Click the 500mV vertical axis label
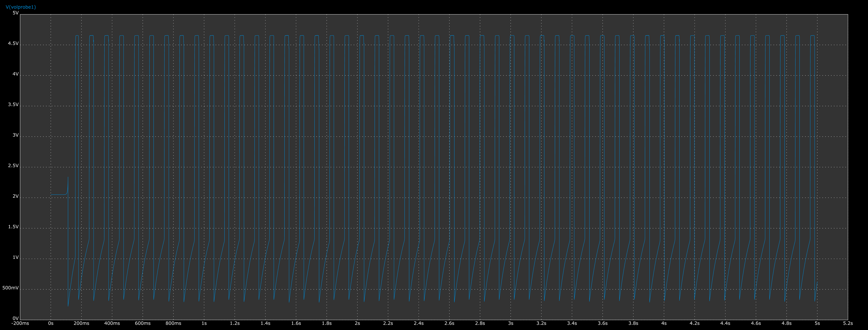Viewport: 868px width, 330px height. (x=10, y=288)
